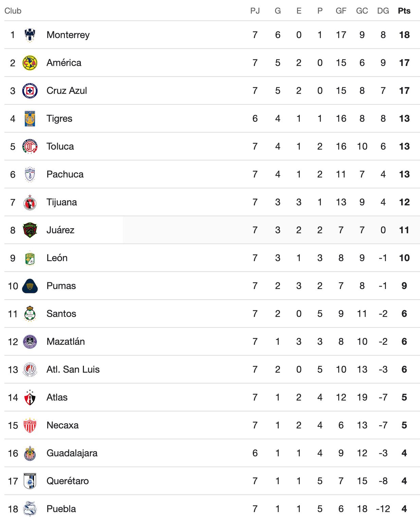The image size is (420, 525).
Task: Click the León team logo
Action: (30, 258)
